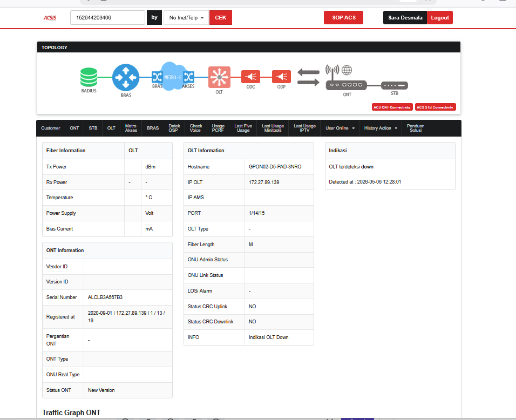Click the Fiber Length row label
Viewport: 516px width, 420px height.
click(201, 245)
